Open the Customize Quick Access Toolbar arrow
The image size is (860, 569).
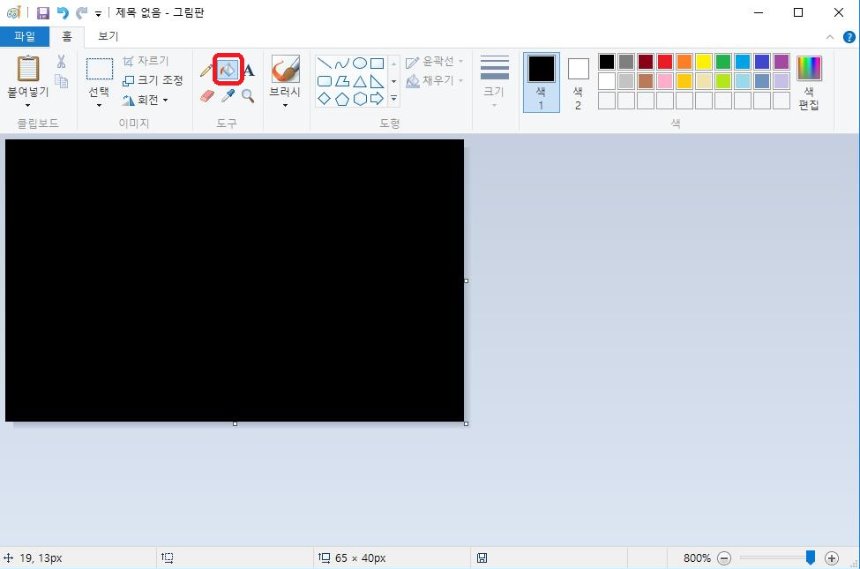pyautogui.click(x=98, y=14)
